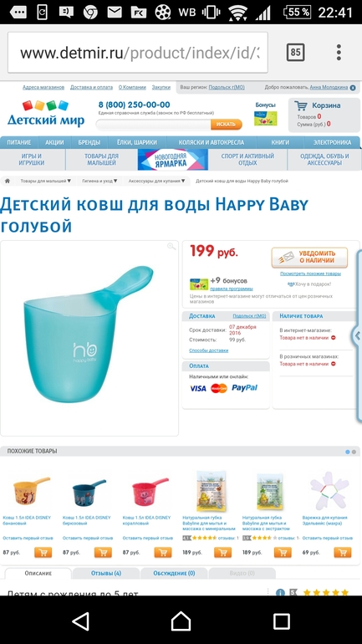Focus the site search input field
The width and height of the screenshot is (362, 644).
(x=154, y=124)
